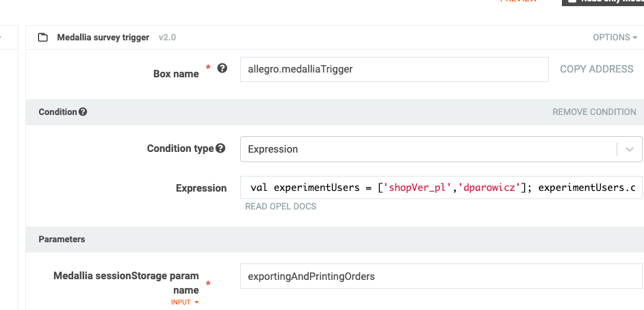
Task: Open the INPUT type dropdown
Action: (185, 302)
